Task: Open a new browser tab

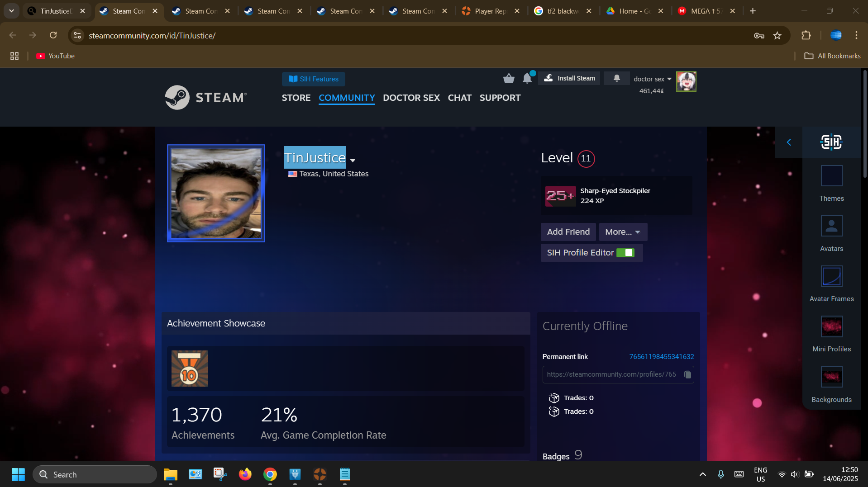Action: pyautogui.click(x=753, y=11)
